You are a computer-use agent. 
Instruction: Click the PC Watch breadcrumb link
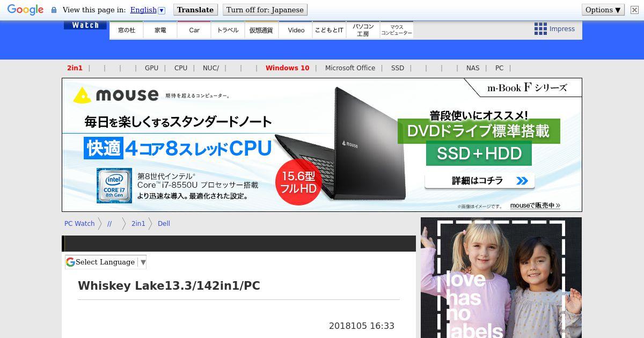tap(79, 224)
